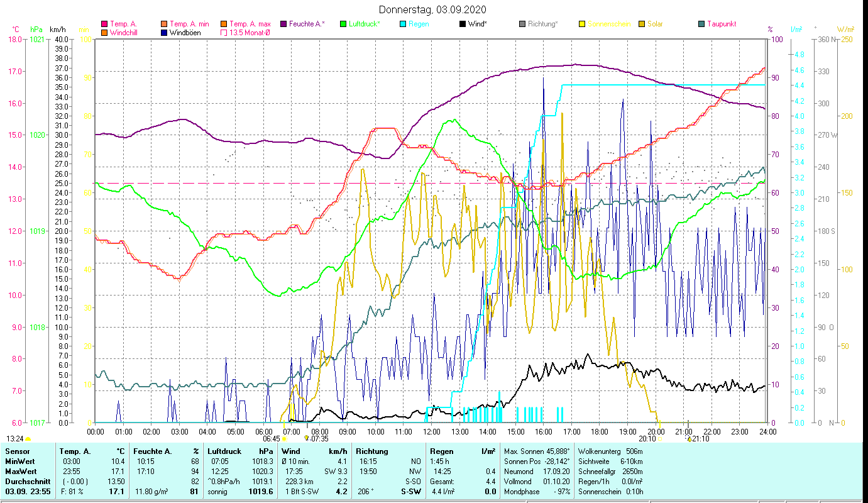Click the Feuchte A.* purple legend swatch
Image resolution: width=868 pixels, height=503 pixels.
click(283, 24)
